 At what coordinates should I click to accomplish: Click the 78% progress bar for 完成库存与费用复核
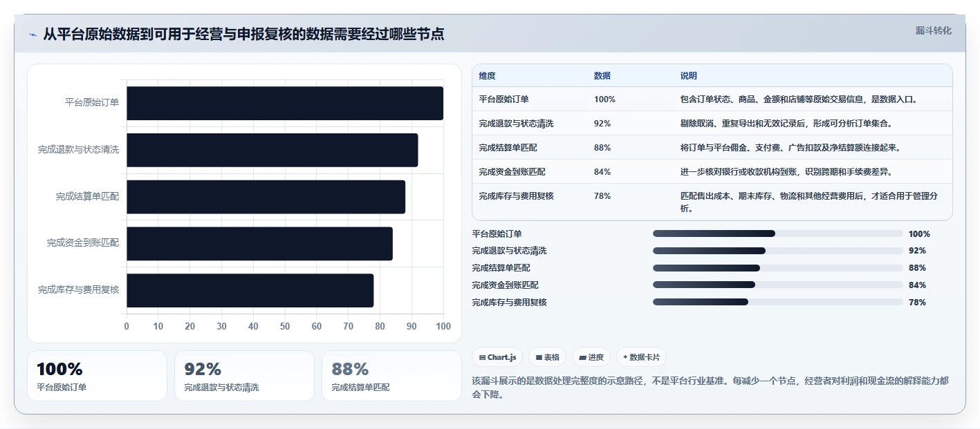coord(778,302)
